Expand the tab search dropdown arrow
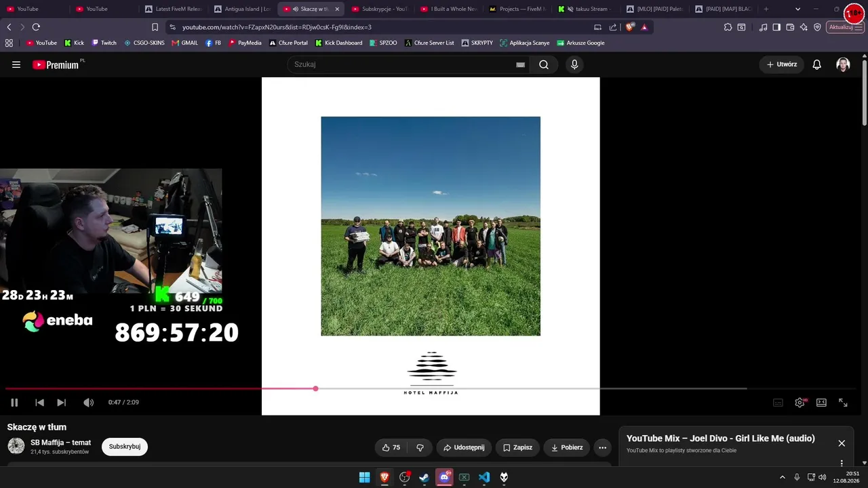868x488 pixels. click(797, 9)
